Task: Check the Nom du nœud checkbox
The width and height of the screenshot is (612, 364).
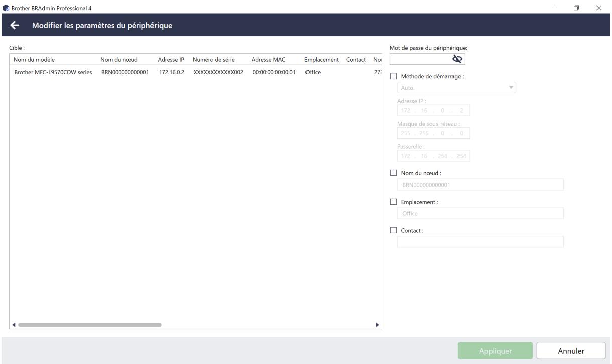Action: [x=393, y=173]
